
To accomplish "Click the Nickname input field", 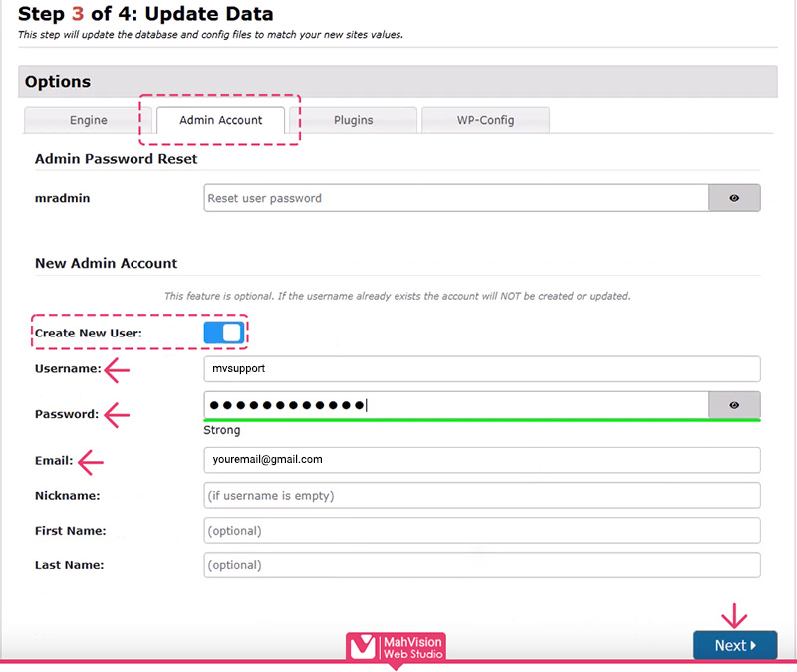I will coord(482,495).
